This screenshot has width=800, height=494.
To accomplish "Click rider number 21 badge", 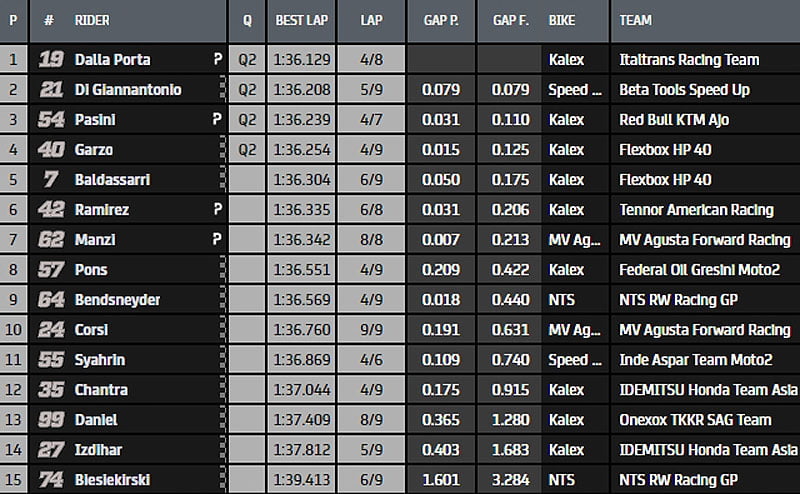I will click(51, 90).
